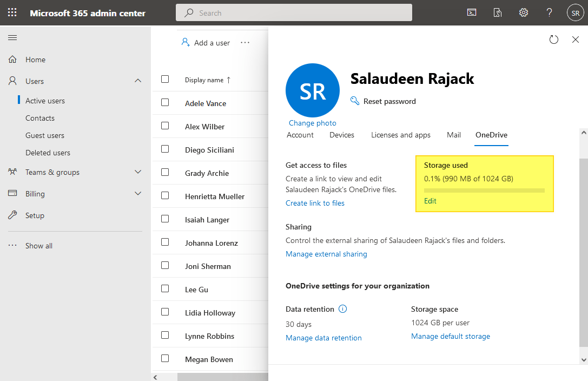Viewport: 588px width, 381px height.
Task: Switch to the Account tab
Action: (x=300, y=135)
